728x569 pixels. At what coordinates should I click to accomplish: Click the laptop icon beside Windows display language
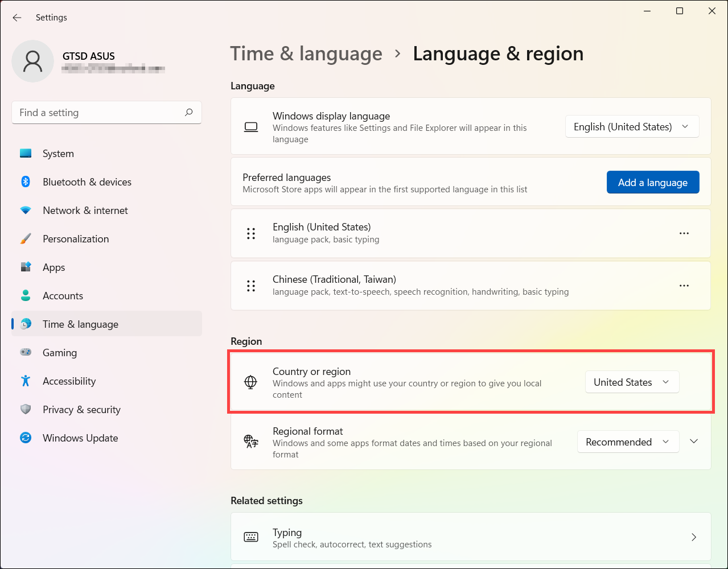[x=251, y=127]
